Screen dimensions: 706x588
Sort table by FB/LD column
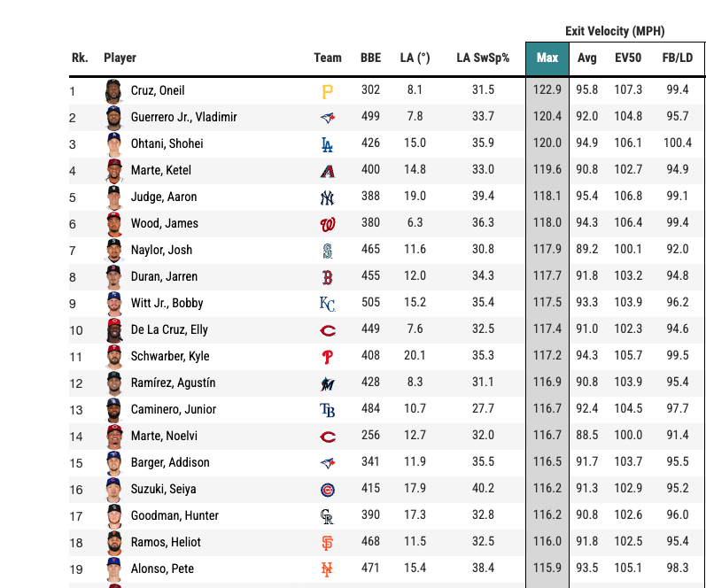click(x=678, y=58)
